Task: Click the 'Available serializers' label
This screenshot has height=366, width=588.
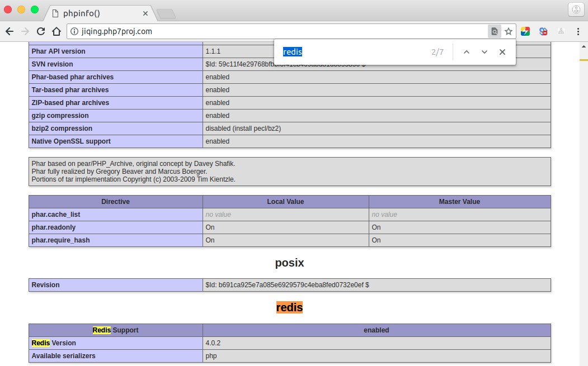Action: tap(63, 356)
